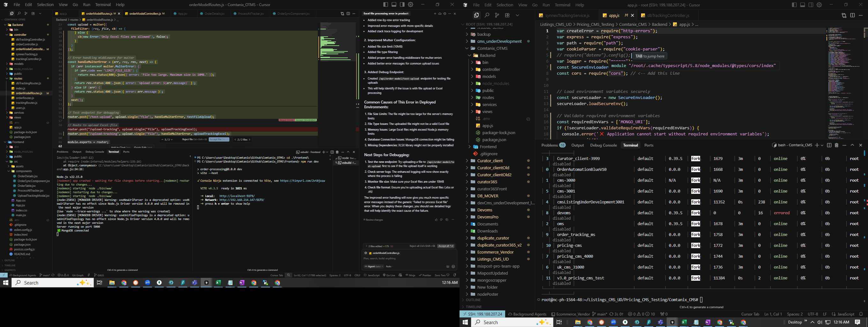Open Excel from the right Windows taskbar
The width and height of the screenshot is (868, 327).
pos(684,322)
